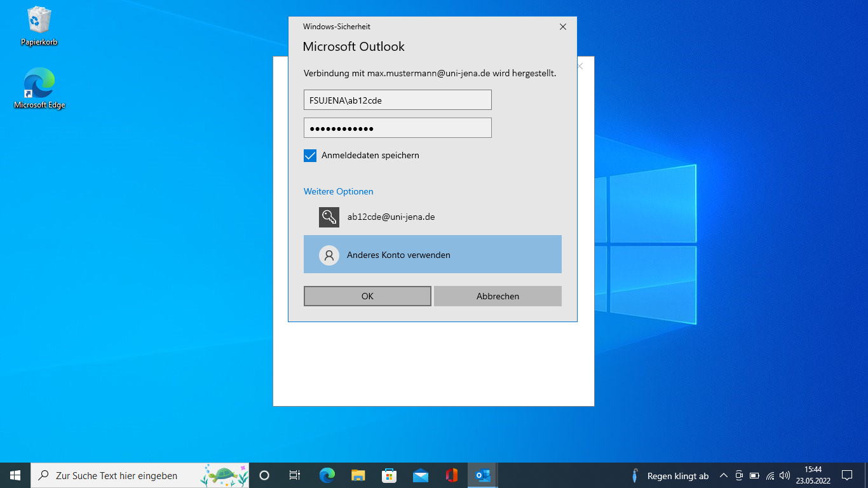Click the 'Verbindung mit max.mustermann@uni-jena.de' message
The width and height of the screenshot is (868, 488).
430,74
